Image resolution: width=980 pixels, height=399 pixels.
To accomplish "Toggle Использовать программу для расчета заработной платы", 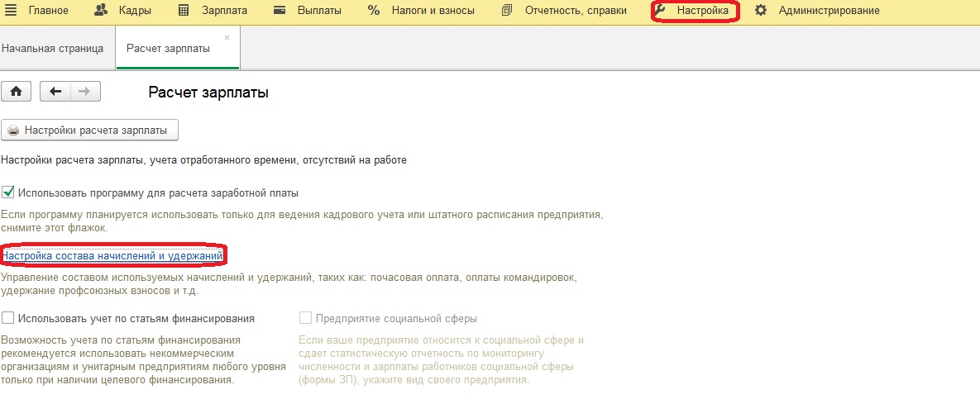I will pyautogui.click(x=8, y=192).
